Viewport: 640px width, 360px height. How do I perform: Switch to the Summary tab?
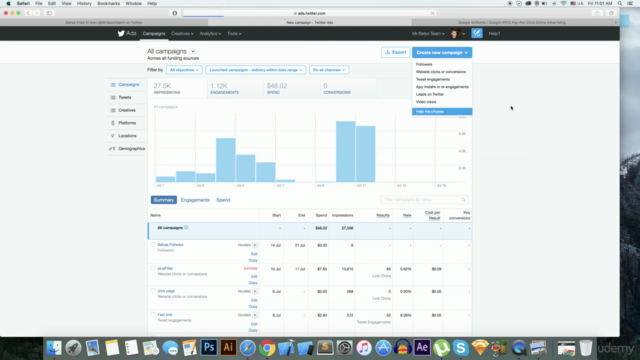164,200
